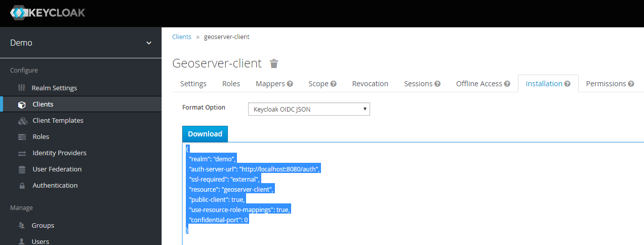The image size is (644, 245).
Task: Click the "ssl-required": "external" line
Action: pyautogui.click(x=225, y=179)
